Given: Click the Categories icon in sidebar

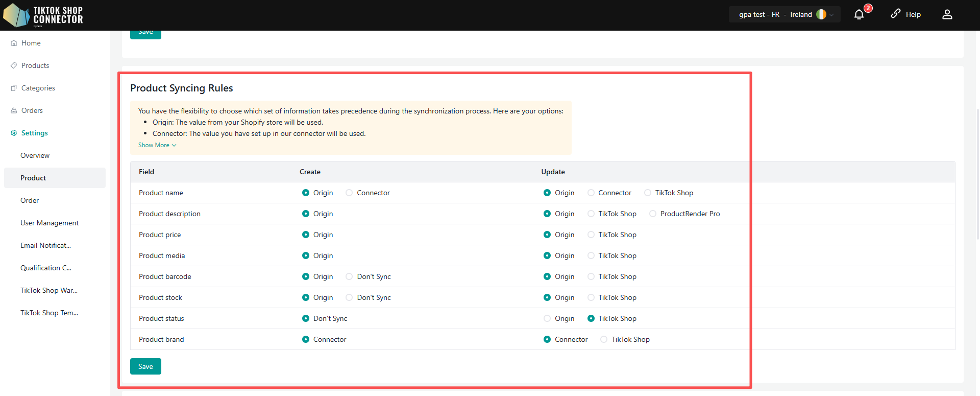Looking at the screenshot, I should [14, 88].
